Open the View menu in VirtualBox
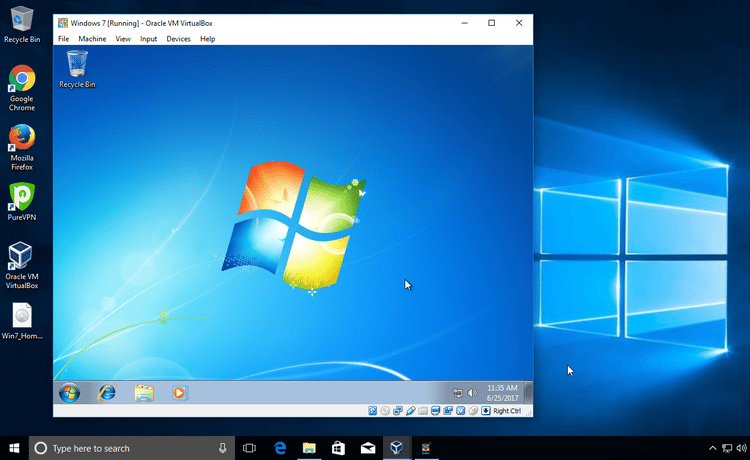Viewport: 750px width, 460px height. (x=123, y=39)
